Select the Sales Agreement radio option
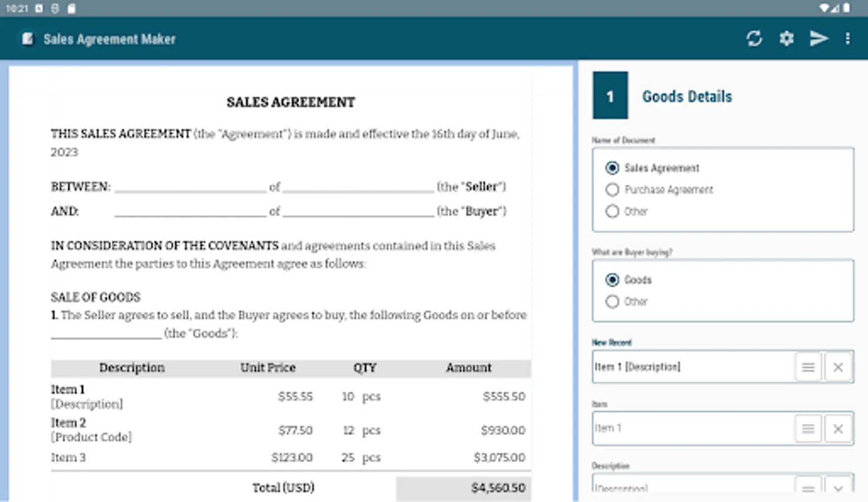This screenshot has width=868, height=502. click(612, 168)
